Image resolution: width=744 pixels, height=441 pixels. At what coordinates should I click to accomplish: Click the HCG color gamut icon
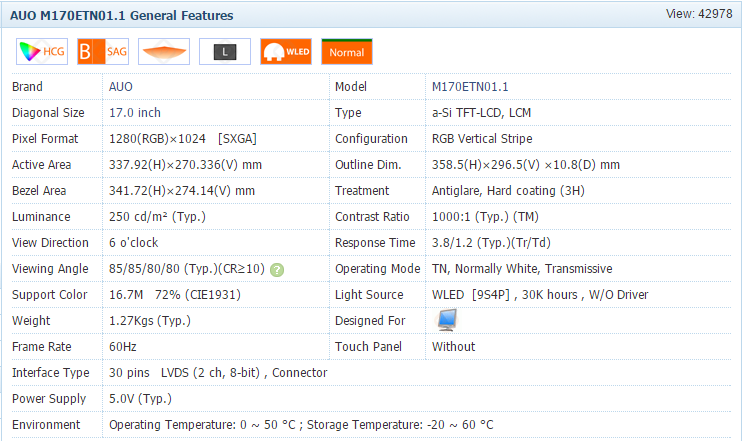click(x=41, y=52)
